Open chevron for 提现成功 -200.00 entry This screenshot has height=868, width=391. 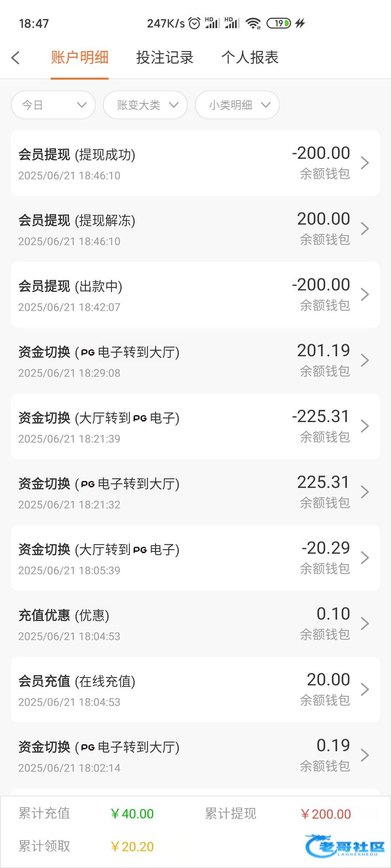[x=365, y=163]
